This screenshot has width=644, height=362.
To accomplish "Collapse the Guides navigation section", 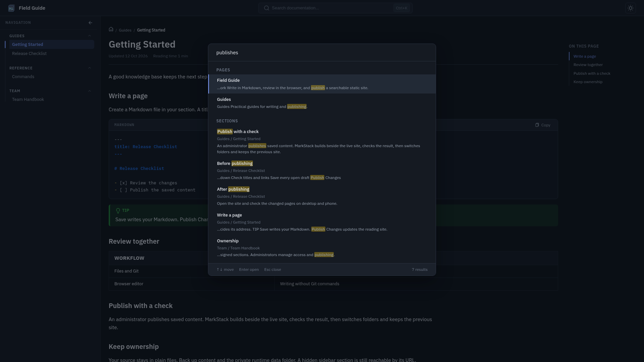I will coord(90,36).
